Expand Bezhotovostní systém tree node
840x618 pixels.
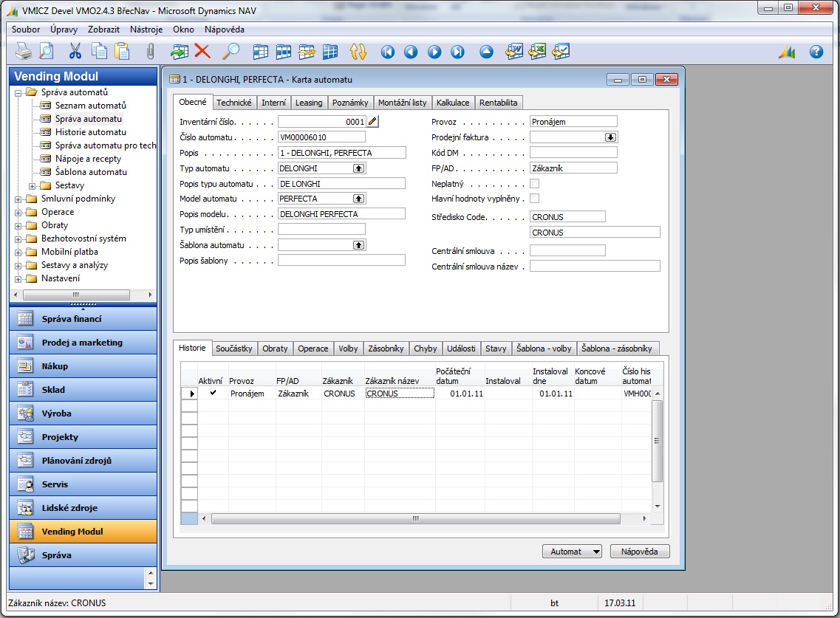(18, 238)
